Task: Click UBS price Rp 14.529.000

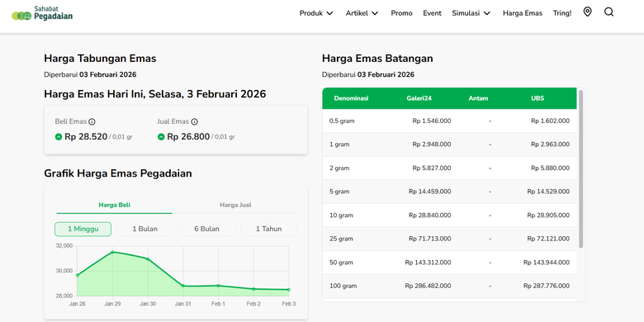Action: [x=548, y=192]
